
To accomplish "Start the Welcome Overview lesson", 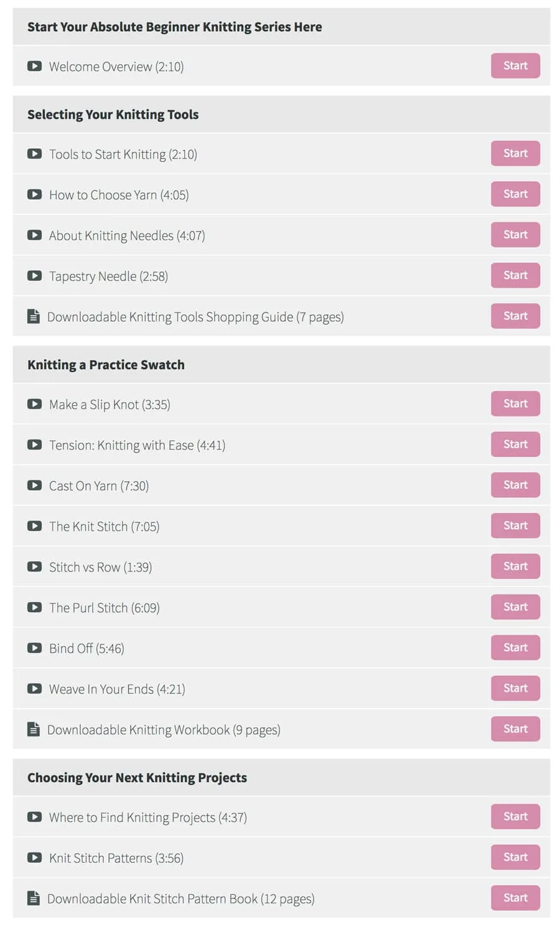I will 515,66.
